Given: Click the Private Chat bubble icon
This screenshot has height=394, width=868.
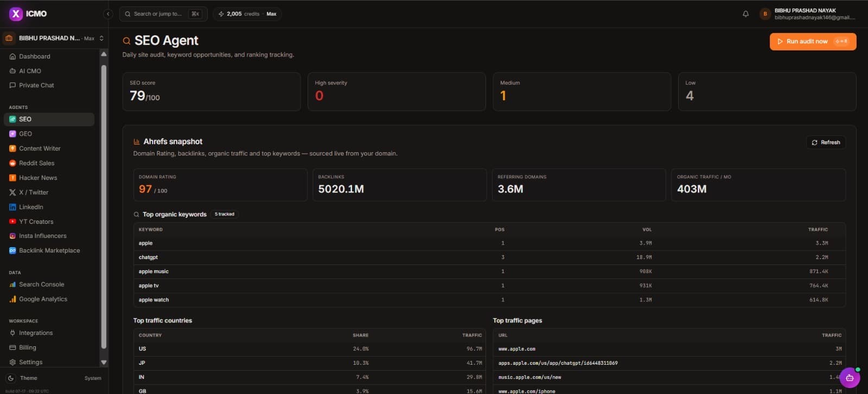Looking at the screenshot, I should tap(12, 85).
